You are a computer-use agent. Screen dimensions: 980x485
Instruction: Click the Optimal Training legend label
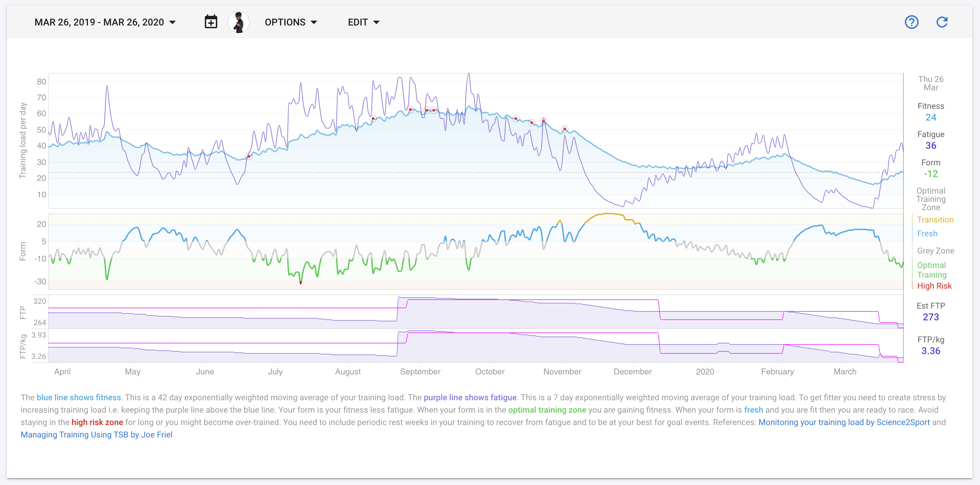pyautogui.click(x=931, y=270)
